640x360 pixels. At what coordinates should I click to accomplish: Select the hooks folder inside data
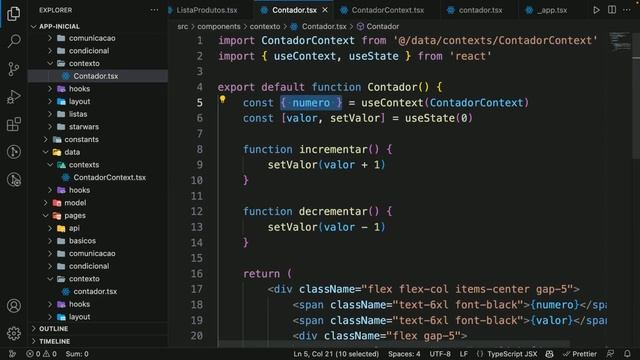(x=79, y=190)
